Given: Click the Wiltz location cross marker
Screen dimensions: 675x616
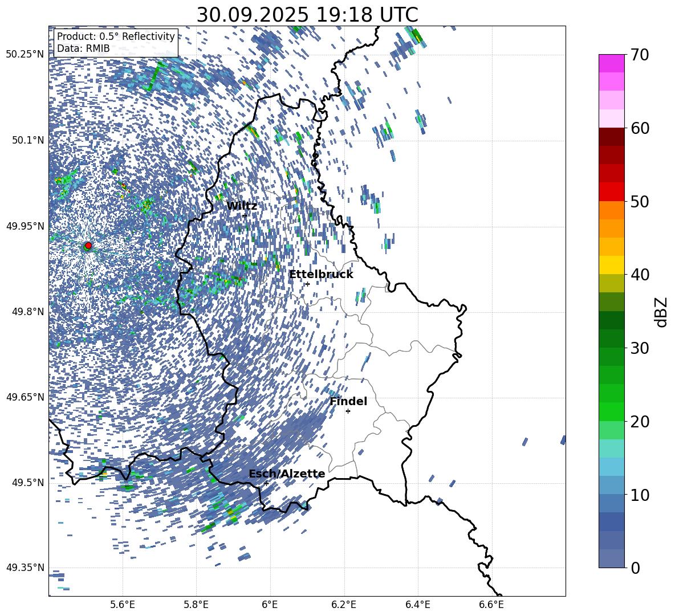Looking at the screenshot, I should (245, 215).
